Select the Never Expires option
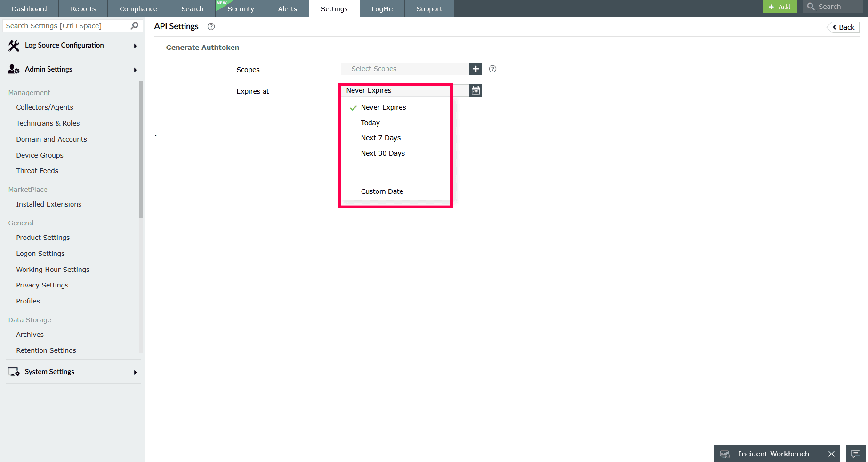 (x=383, y=107)
